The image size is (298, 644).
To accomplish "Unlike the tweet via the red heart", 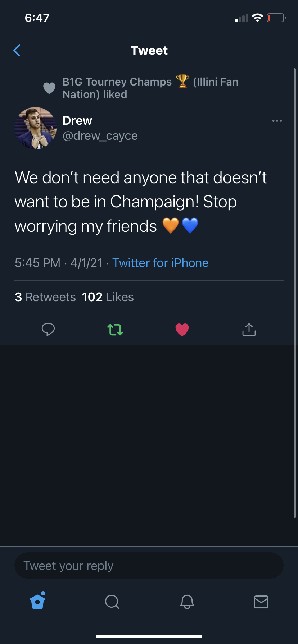I will [182, 329].
